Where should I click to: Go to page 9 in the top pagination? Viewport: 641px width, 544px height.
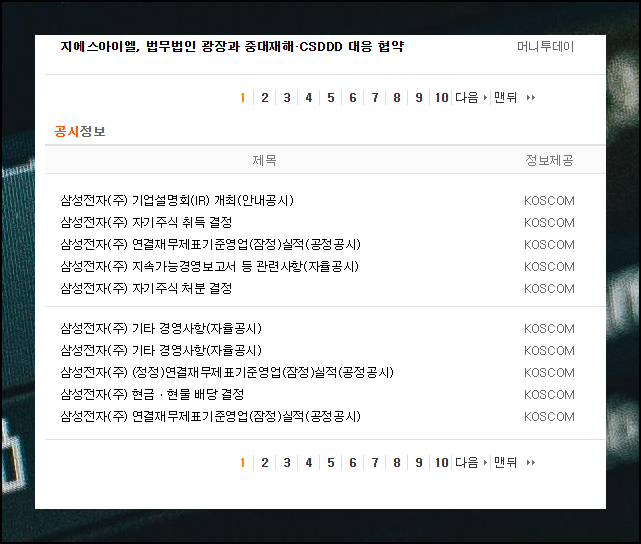click(419, 98)
